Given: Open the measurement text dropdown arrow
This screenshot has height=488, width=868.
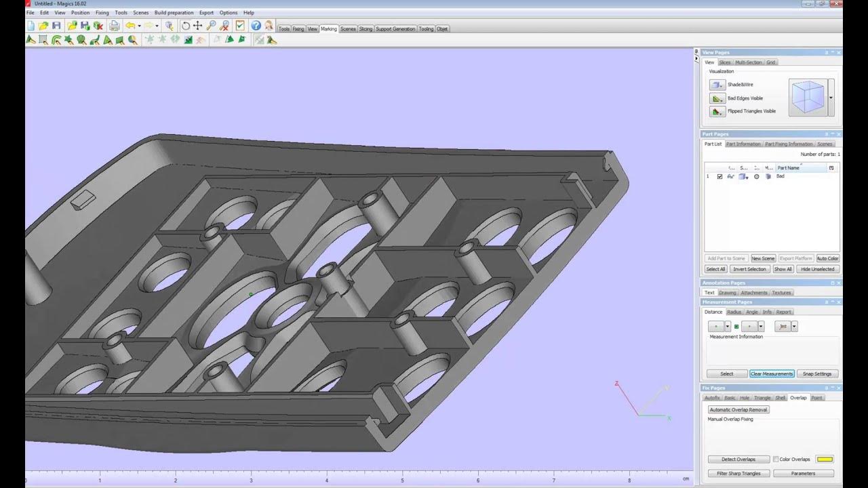Looking at the screenshot, I should click(794, 326).
